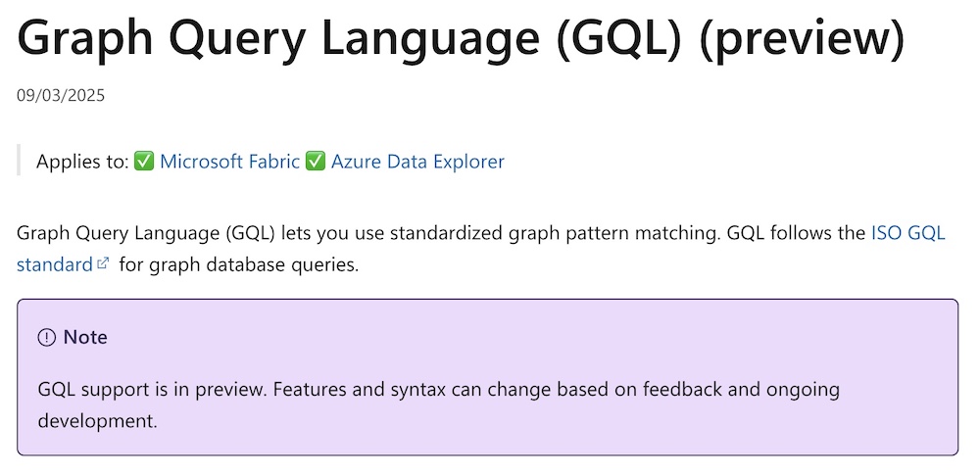Viewport: 980px width, 474px height.
Task: Open the Microsoft Fabric link
Action: [229, 162]
